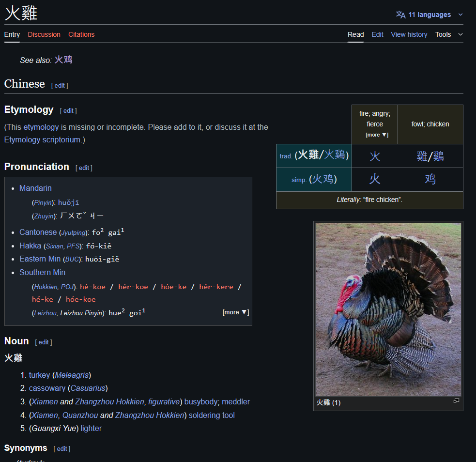Click the Zhuyin link
This screenshot has height=462, width=476.
(44, 216)
